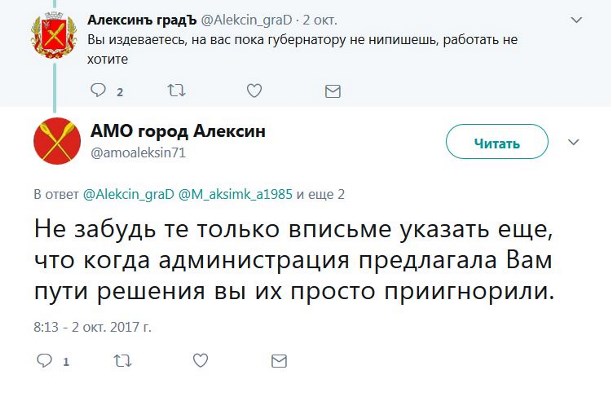Open the Алексинъ градЪ author name
Image resolution: width=612 pixels, height=396 pixels.
click(x=142, y=20)
